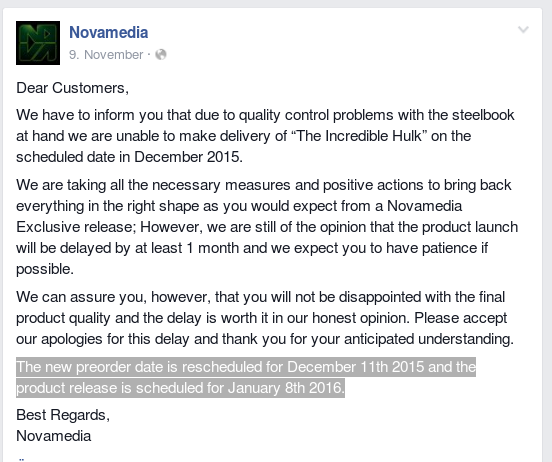
Task: Open the 9. November post timestamp
Action: [x=106, y=55]
